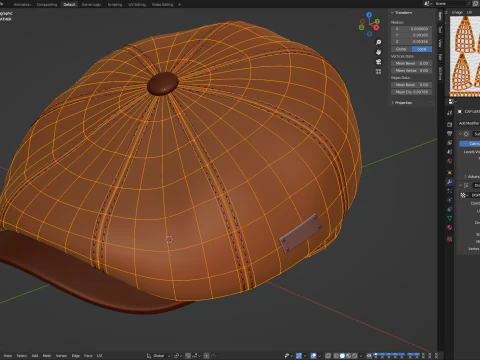Toggle the snap magnet button
The width and height of the screenshot is (480, 360).
pos(188,356)
